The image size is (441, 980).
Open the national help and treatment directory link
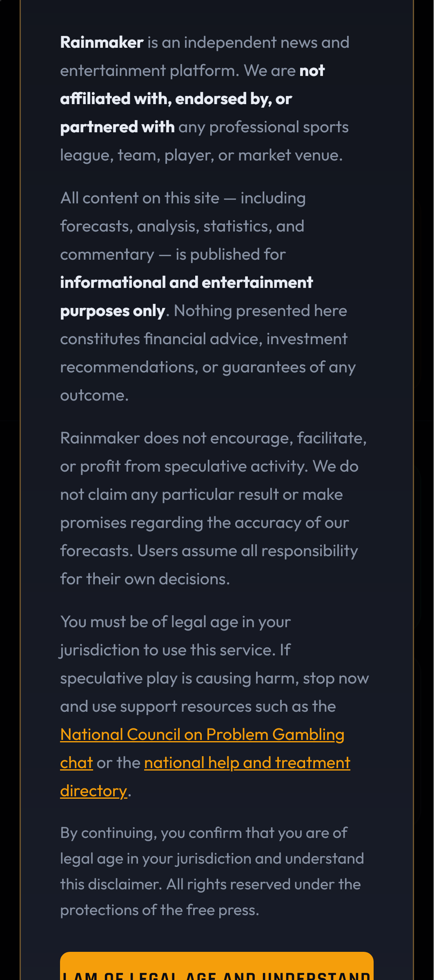click(247, 763)
